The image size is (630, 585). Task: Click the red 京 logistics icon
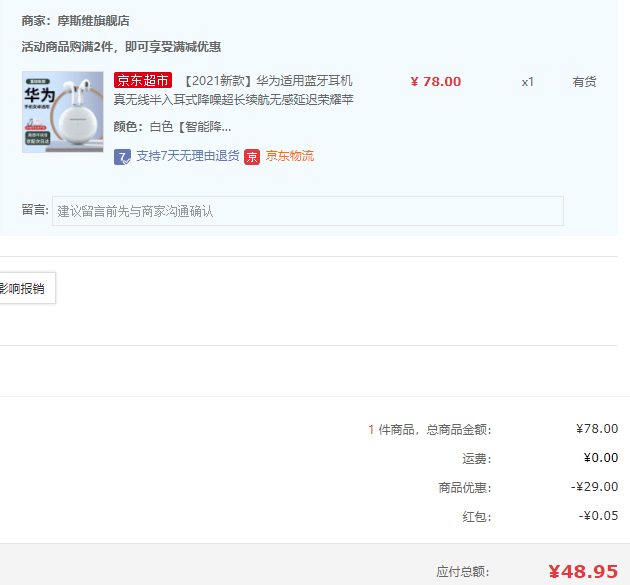point(252,157)
